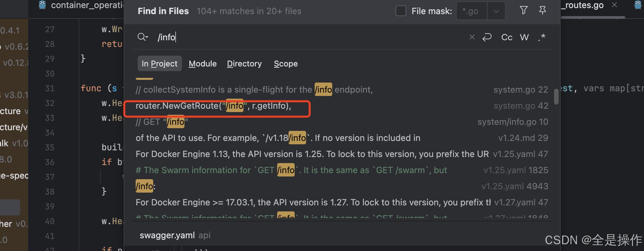The height and width of the screenshot is (251, 644).
Task: Click the *.go file mask field
Action: 472,11
